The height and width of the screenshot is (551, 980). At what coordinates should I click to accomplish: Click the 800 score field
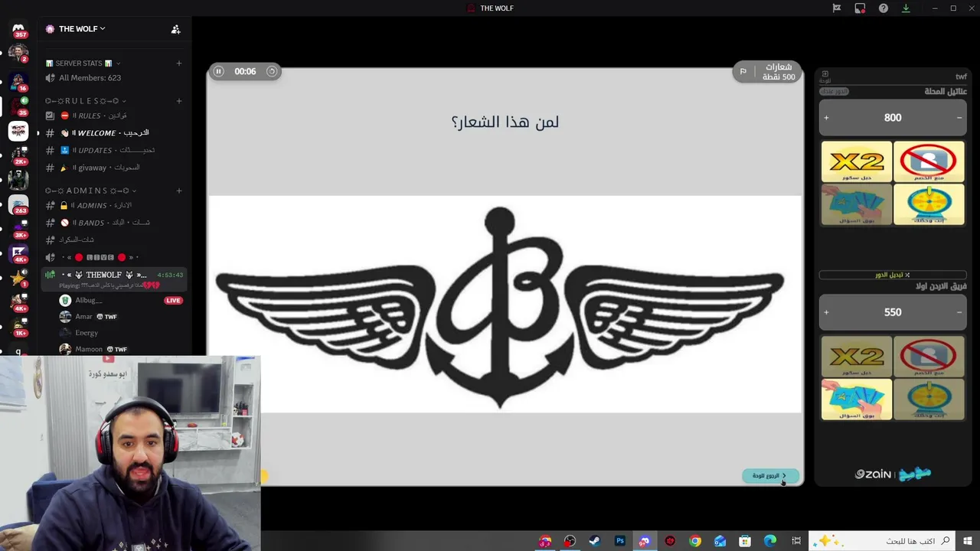coord(893,118)
